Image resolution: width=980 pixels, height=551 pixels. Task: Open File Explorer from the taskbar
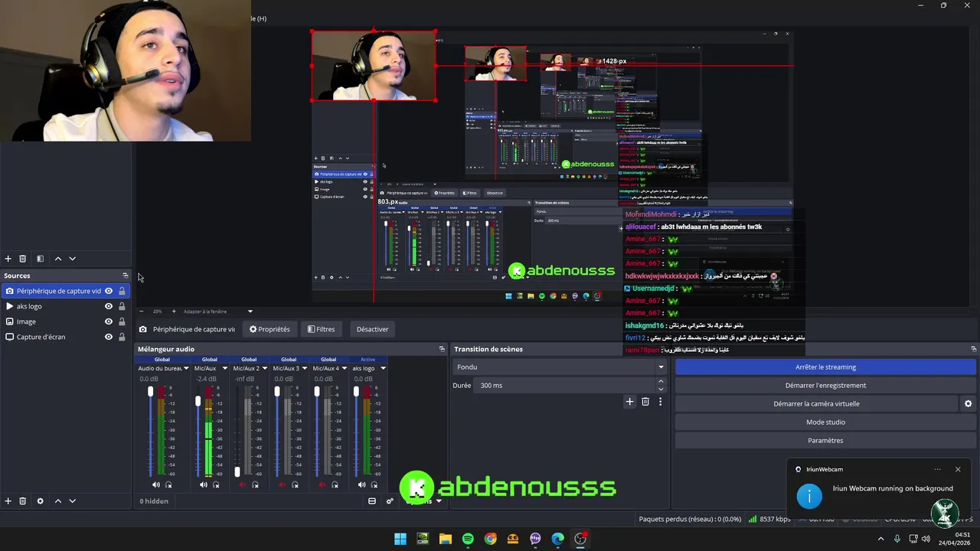[x=445, y=539]
